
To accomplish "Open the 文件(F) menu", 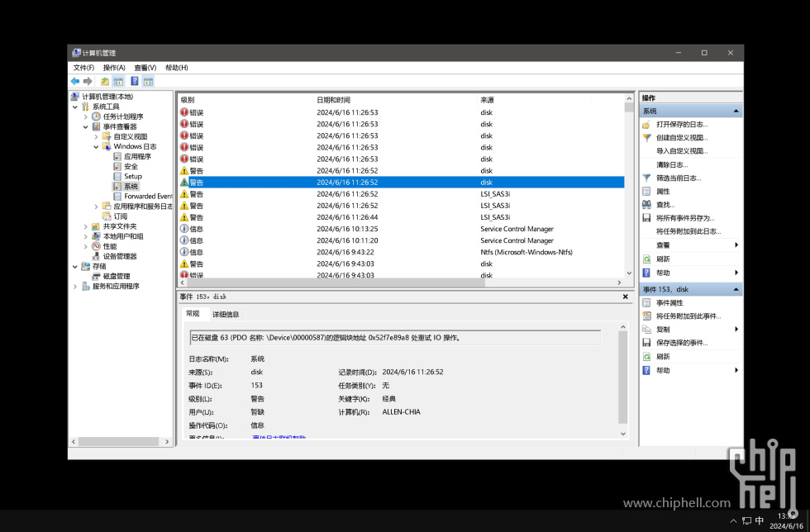I will point(83,68).
